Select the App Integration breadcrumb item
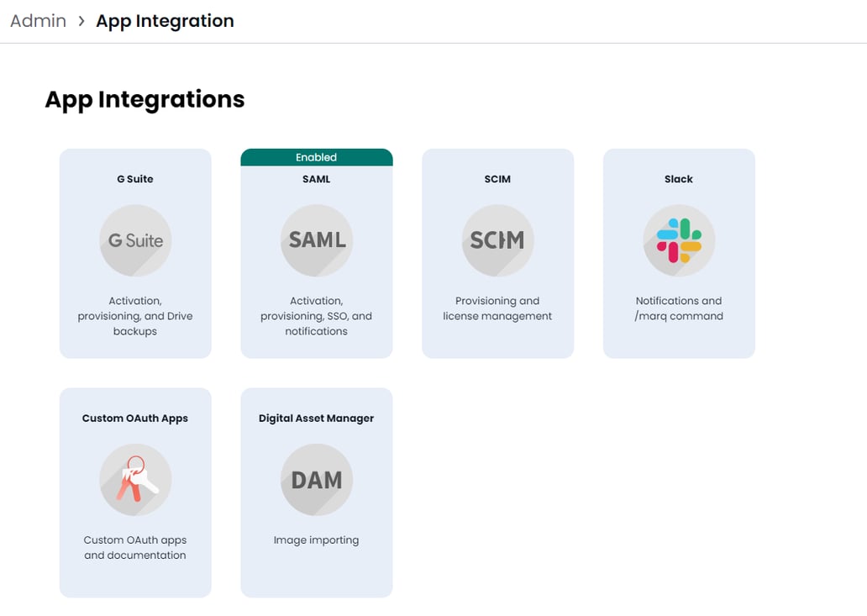This screenshot has height=616, width=867. coord(165,20)
